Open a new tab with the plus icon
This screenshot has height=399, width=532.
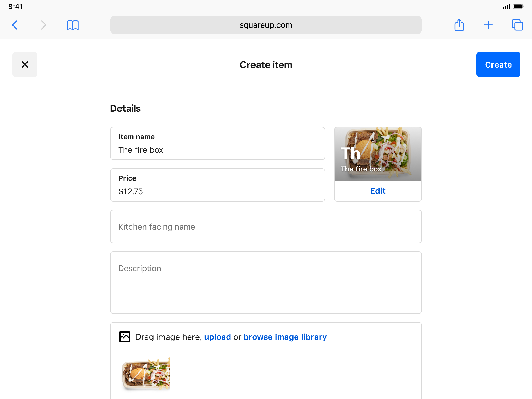pos(488,25)
